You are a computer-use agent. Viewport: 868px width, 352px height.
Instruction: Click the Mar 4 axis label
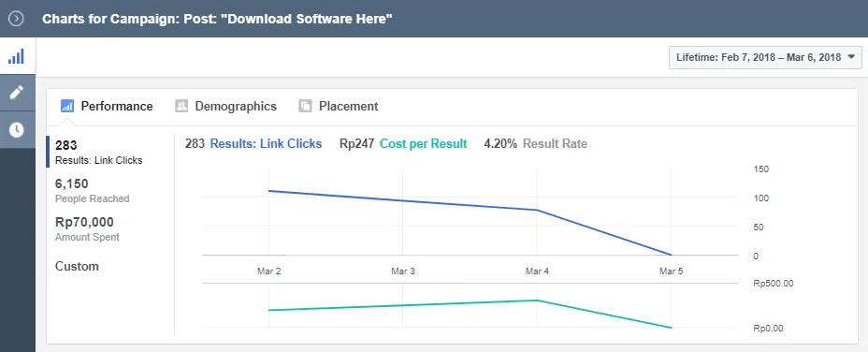pos(537,271)
